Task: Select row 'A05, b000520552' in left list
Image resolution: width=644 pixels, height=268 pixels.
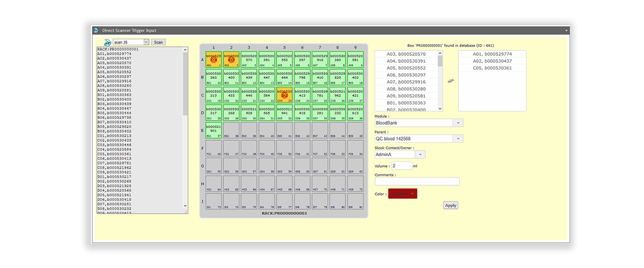Action: pyautogui.click(x=406, y=68)
